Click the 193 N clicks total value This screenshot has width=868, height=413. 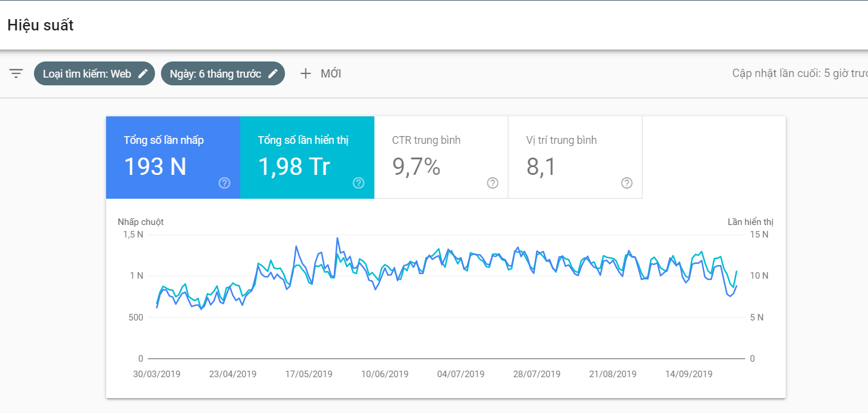155,167
